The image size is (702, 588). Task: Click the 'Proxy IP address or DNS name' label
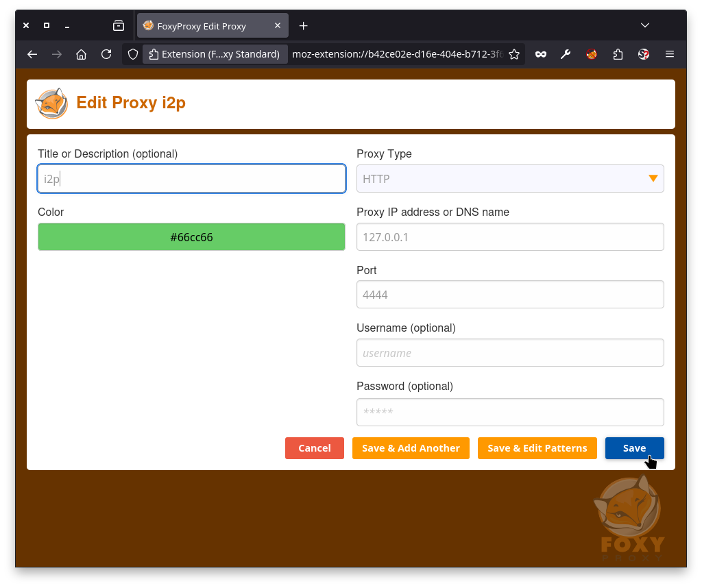pos(433,212)
